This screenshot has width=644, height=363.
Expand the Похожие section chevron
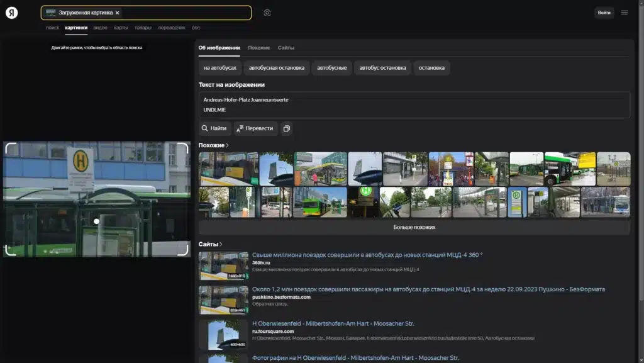click(x=227, y=145)
